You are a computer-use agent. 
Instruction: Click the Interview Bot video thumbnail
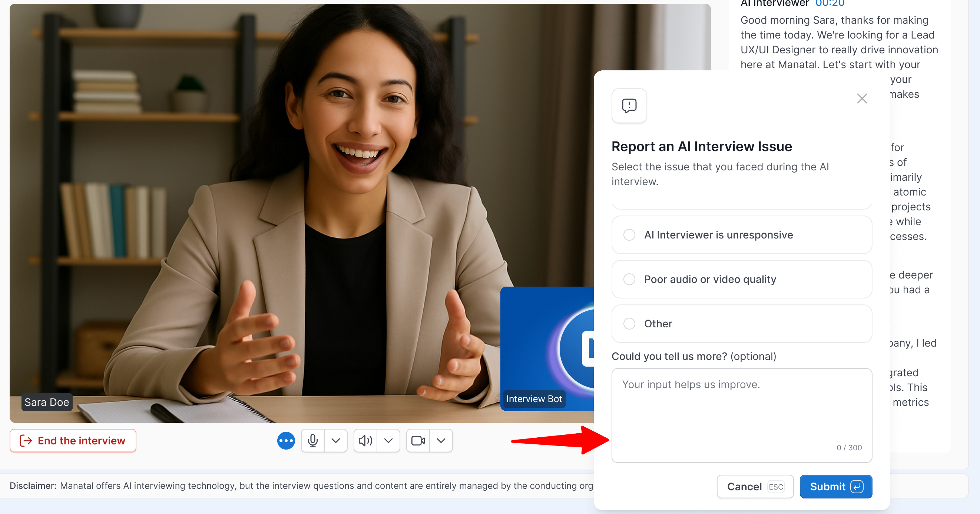point(547,348)
